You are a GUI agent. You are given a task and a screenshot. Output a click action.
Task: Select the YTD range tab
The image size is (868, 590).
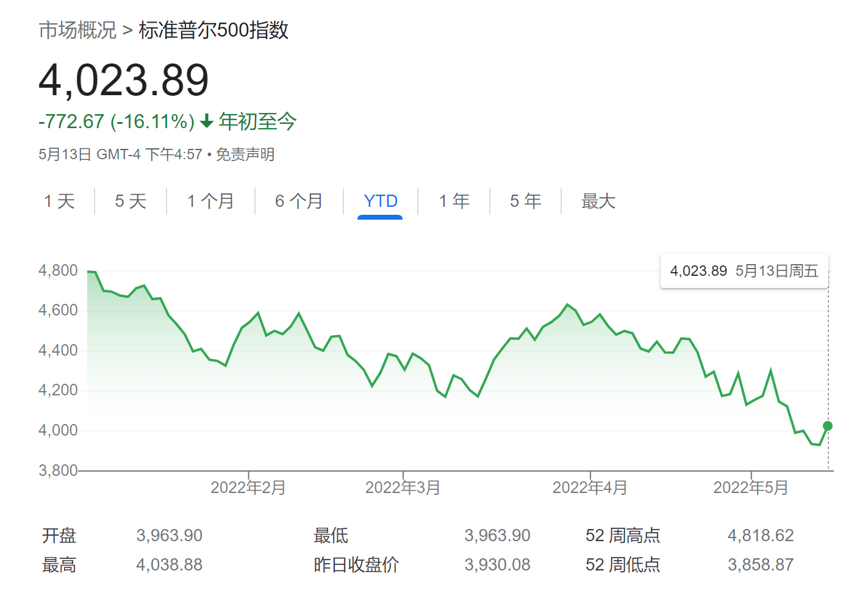pyautogui.click(x=380, y=201)
